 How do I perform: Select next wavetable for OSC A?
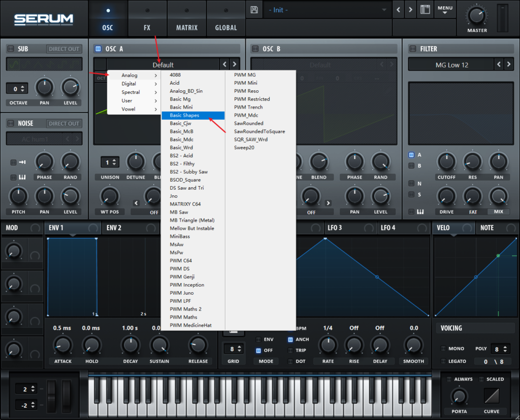235,64
